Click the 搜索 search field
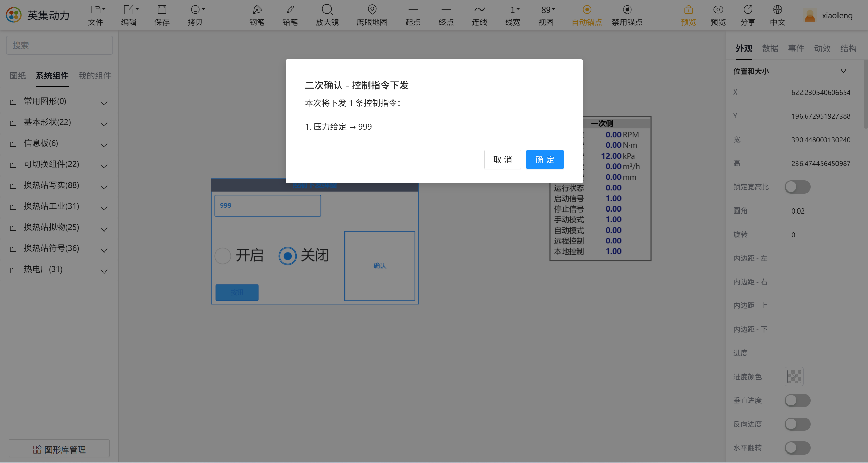Screen dimensions: 868x463 pyautogui.click(x=59, y=45)
